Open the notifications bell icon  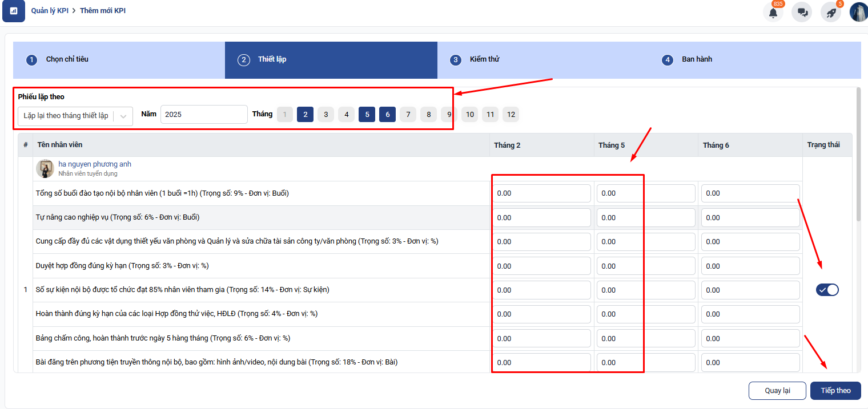tap(773, 12)
